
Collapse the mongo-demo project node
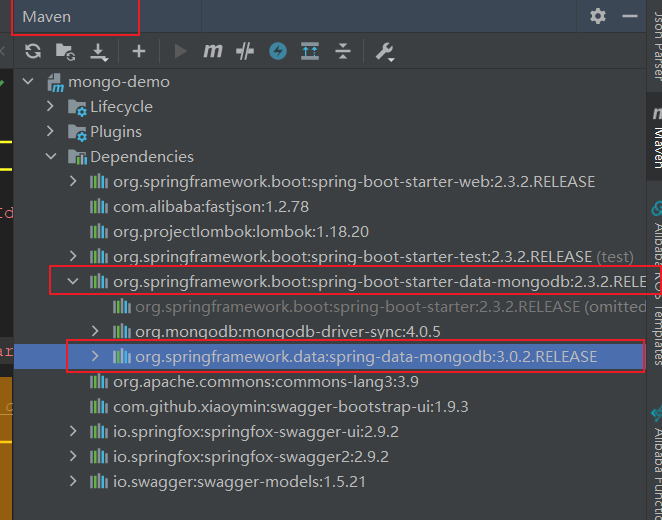tap(27, 82)
